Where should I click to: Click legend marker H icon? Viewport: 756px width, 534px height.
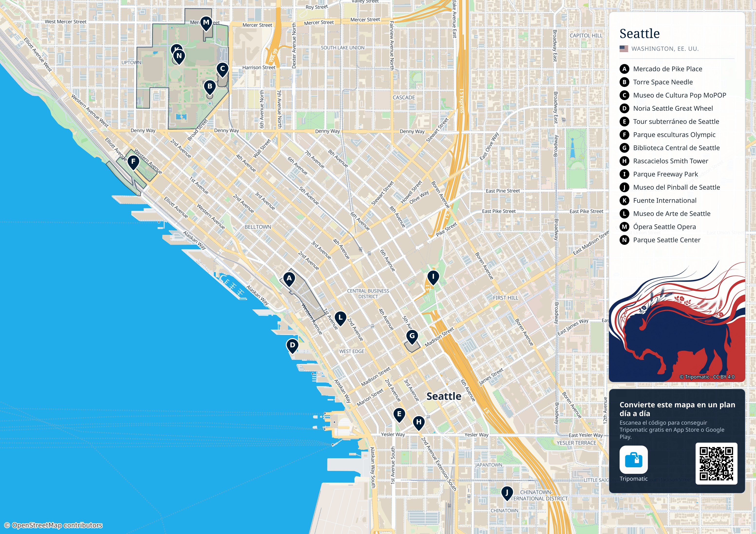[624, 161]
